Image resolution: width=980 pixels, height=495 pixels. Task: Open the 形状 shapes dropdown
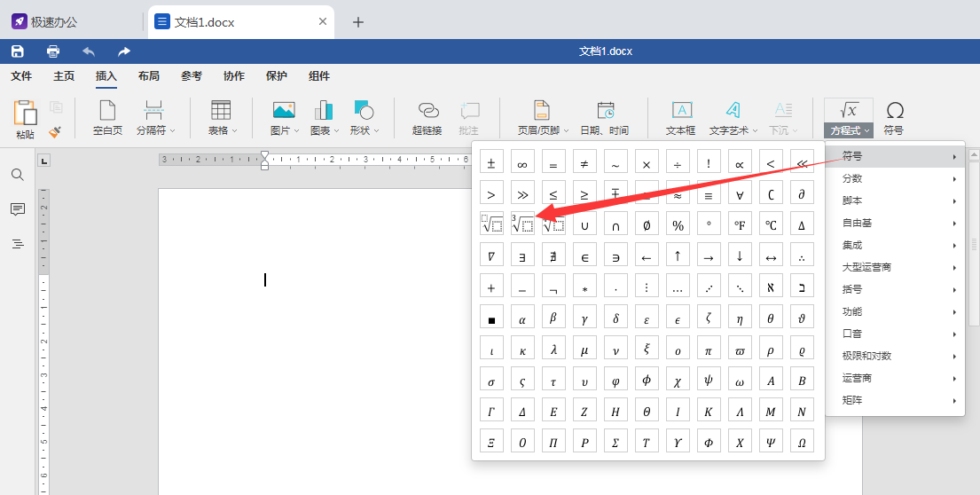pyautogui.click(x=364, y=118)
